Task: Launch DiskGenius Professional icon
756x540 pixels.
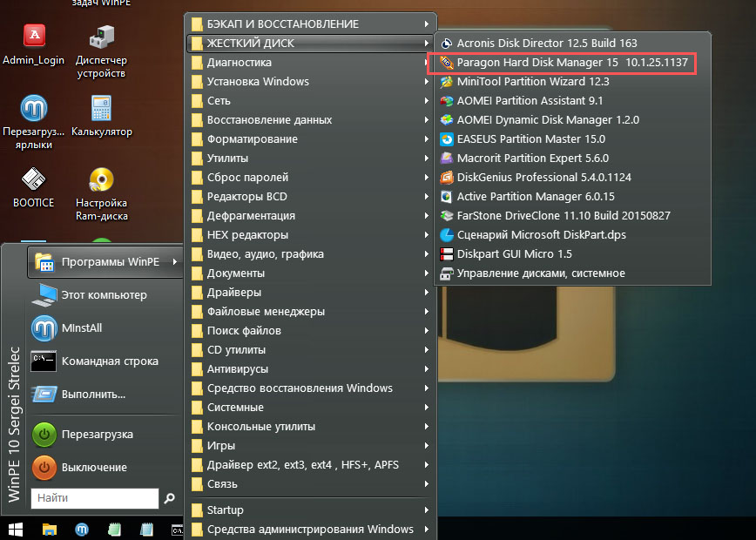Action: coord(447,178)
